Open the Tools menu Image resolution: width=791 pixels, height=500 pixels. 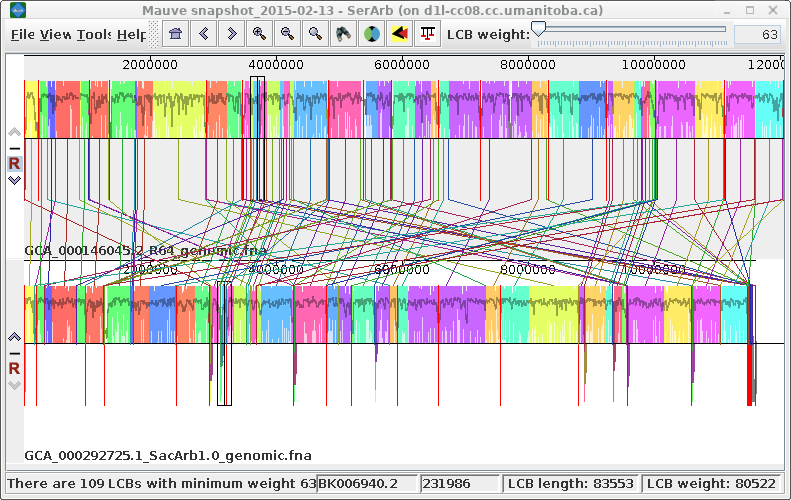pos(94,34)
